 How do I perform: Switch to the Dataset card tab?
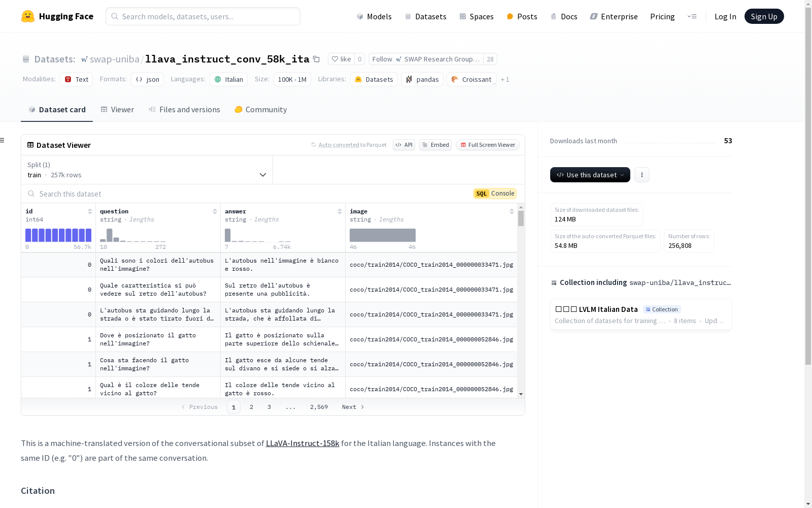pos(57,110)
